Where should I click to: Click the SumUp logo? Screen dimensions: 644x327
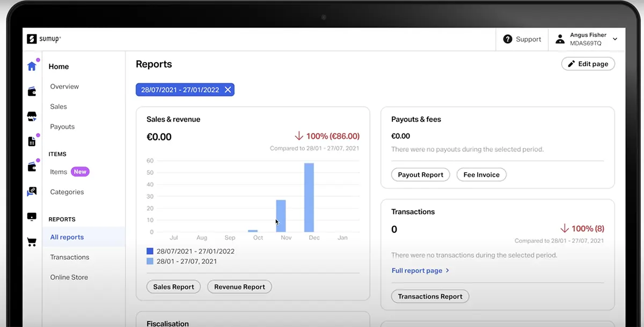click(x=44, y=39)
